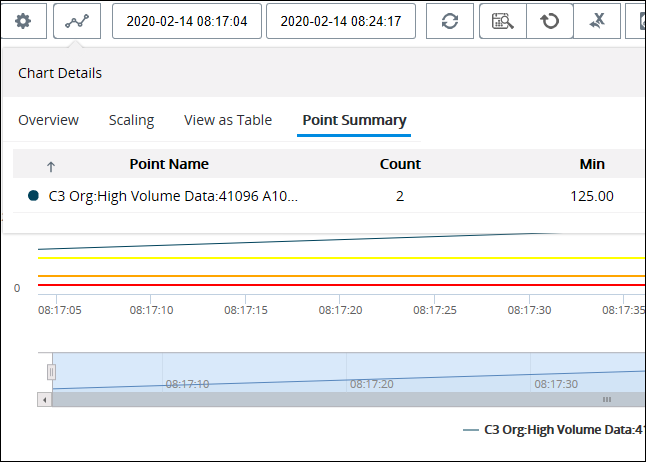Edit start date 2020-02-14 08:17:04 field
The image size is (646, 462).
[187, 21]
